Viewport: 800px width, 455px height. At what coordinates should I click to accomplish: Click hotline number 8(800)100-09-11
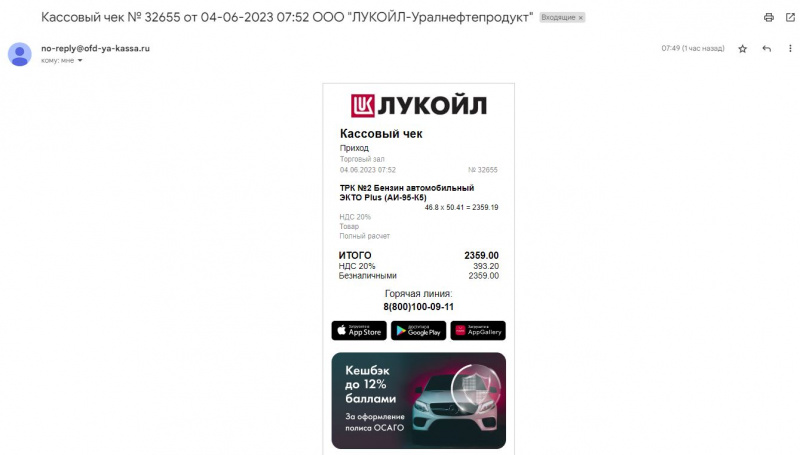418,307
